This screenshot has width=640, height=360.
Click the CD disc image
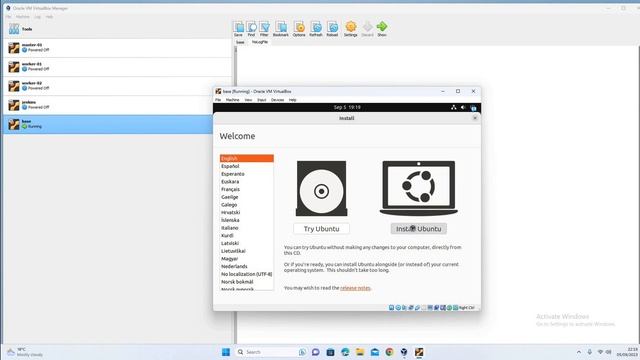(322, 189)
